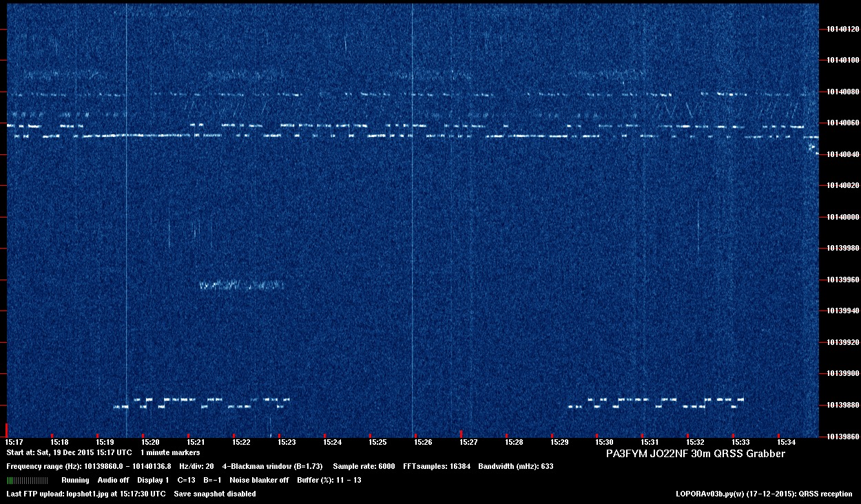The width and height of the screenshot is (861, 504).
Task: Click the 15:32 time label
Action: pos(695,442)
